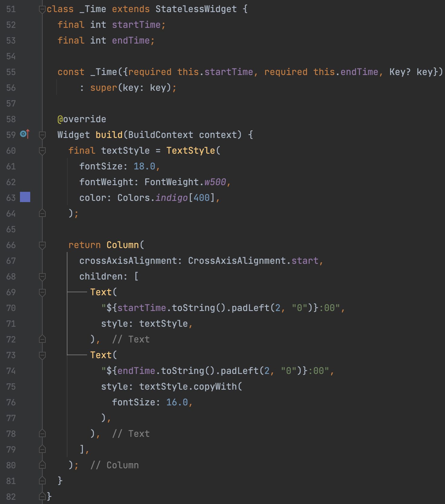Screen dimensions: 445x504
Task: Collapse second Text widget at line 73
Action: click(42, 355)
